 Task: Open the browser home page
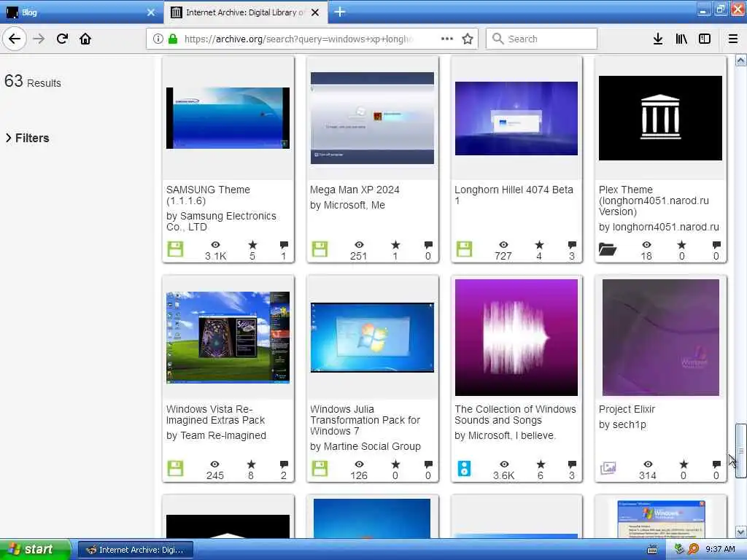[x=85, y=39]
